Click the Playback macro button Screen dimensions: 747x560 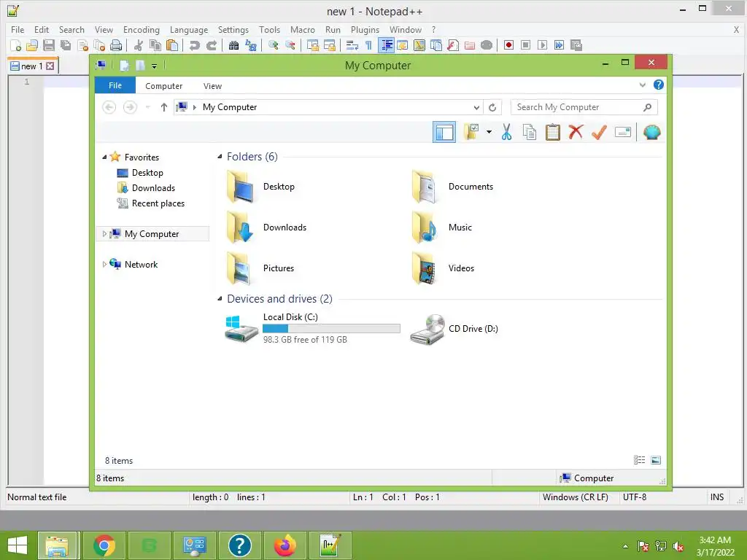coord(542,45)
